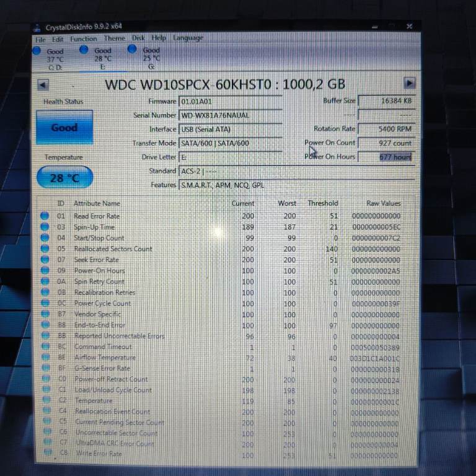Click the Raw Values column header
The width and height of the screenshot is (476, 476).
click(384, 203)
